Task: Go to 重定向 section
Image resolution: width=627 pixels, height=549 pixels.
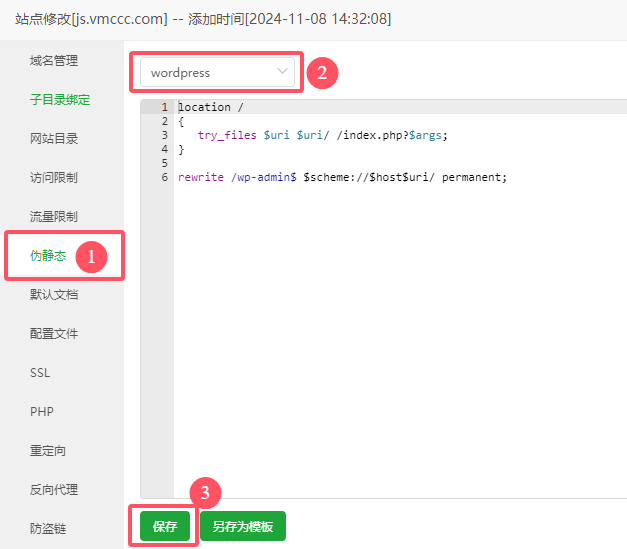Action: pyautogui.click(x=48, y=451)
